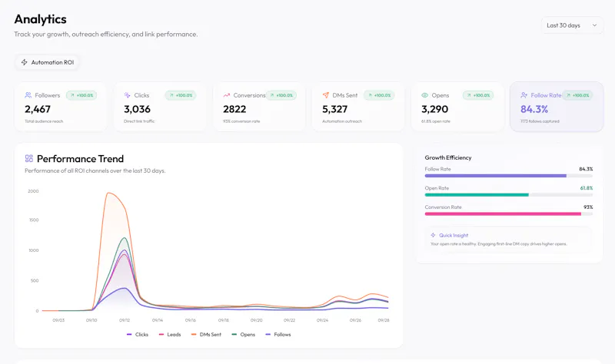Toggle the DMs Sent series in chart legend
Viewport: 615px width, 364px height.
(x=206, y=335)
